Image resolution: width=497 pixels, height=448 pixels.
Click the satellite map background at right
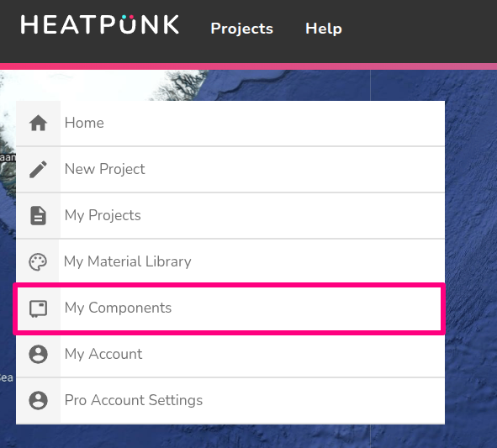471,254
